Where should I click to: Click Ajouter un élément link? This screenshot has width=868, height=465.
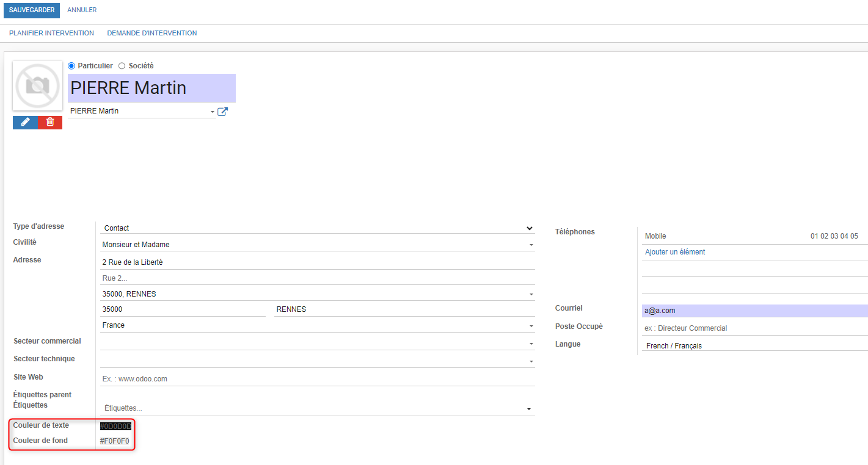(x=675, y=252)
